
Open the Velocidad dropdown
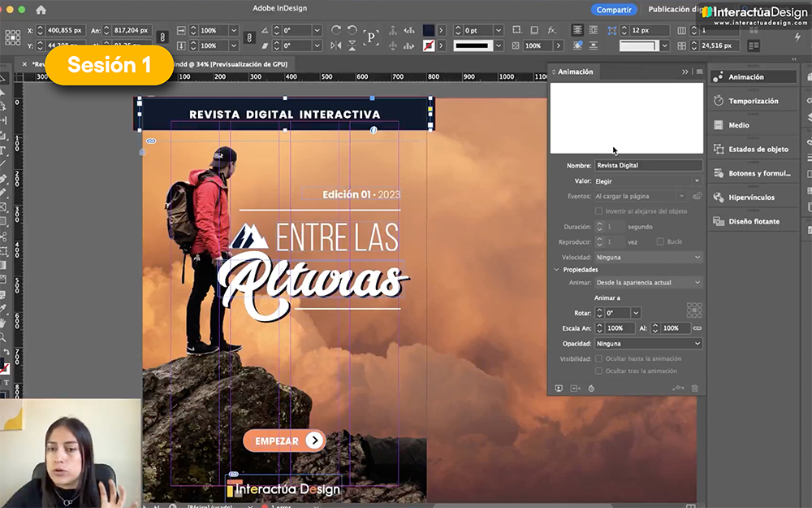648,257
